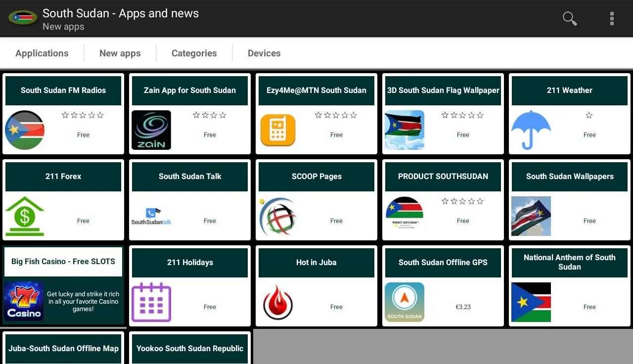Select the South Sudan Talk title

(190, 177)
